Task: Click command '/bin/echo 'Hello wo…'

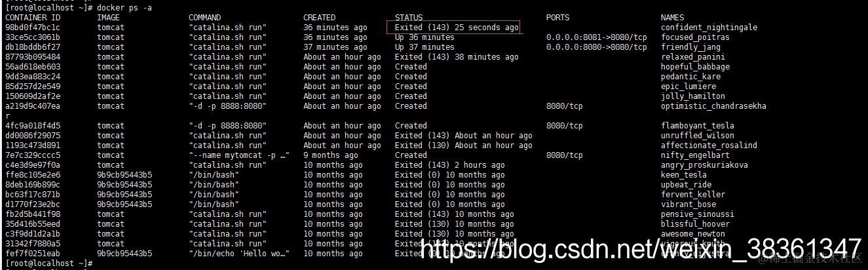Action: point(239,254)
